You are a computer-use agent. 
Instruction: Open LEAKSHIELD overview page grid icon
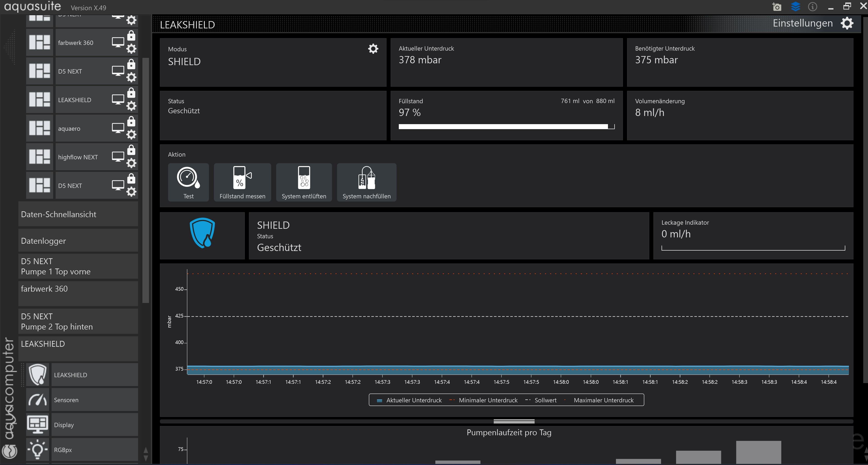click(x=40, y=100)
